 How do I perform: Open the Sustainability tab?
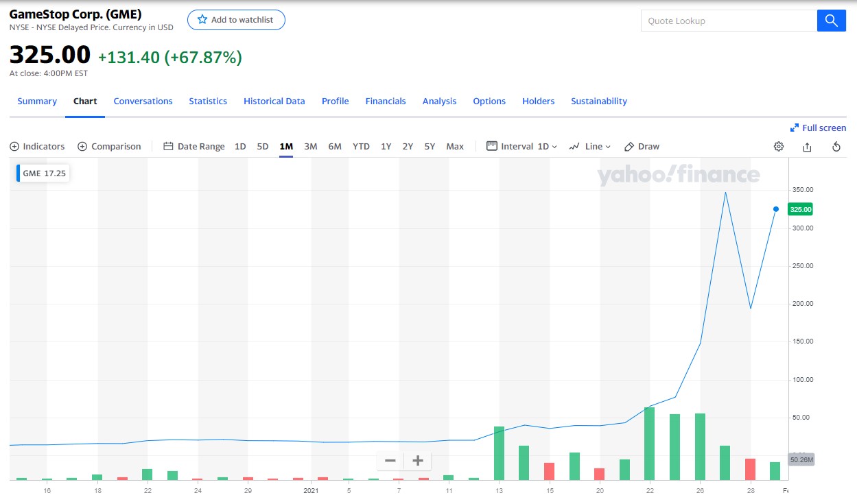599,101
